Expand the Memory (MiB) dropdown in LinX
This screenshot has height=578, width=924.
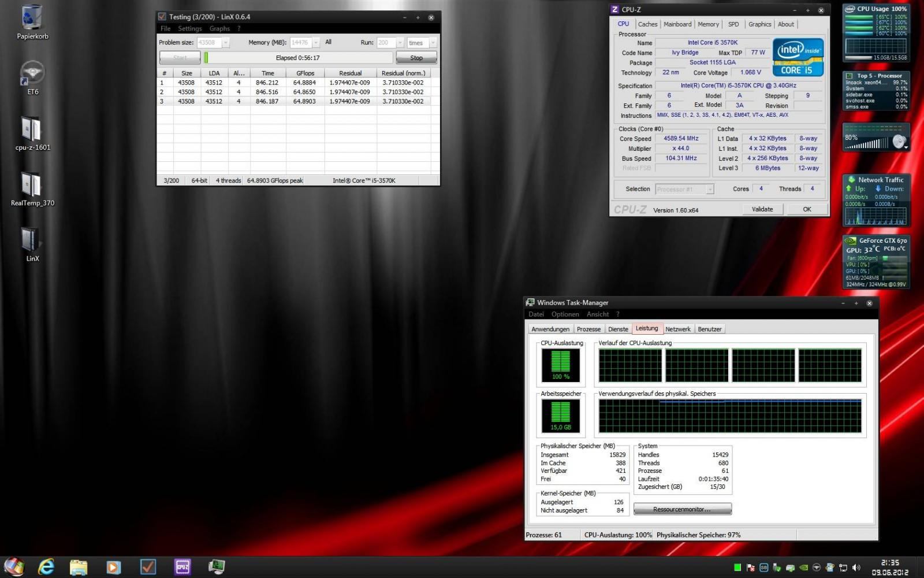pyautogui.click(x=316, y=43)
